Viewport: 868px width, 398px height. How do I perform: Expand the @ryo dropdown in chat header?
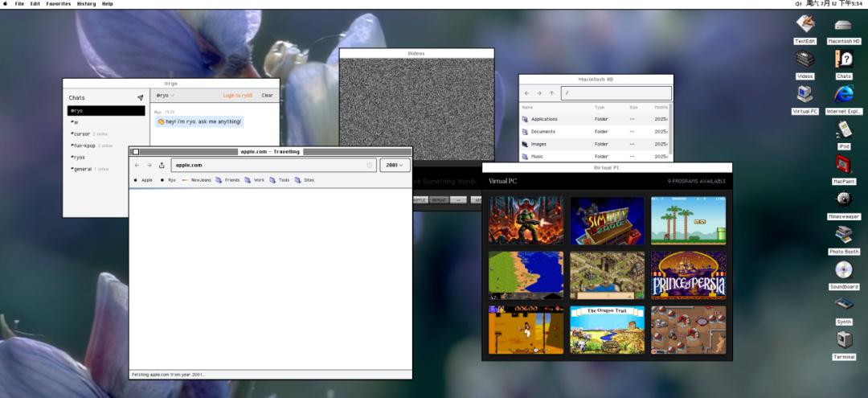click(x=165, y=95)
